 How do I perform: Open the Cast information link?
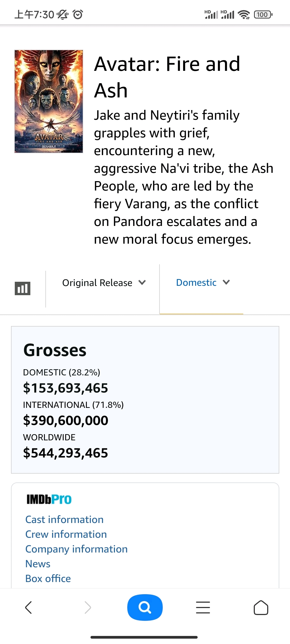[64, 520]
